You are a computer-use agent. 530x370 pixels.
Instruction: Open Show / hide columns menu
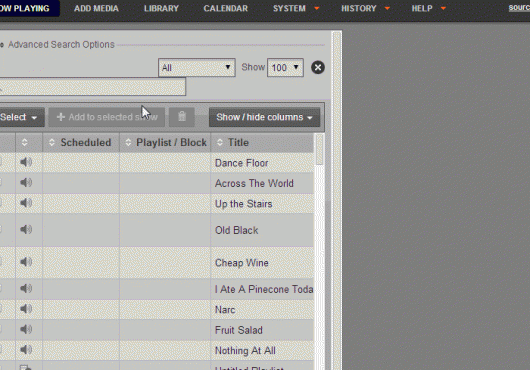tap(264, 117)
